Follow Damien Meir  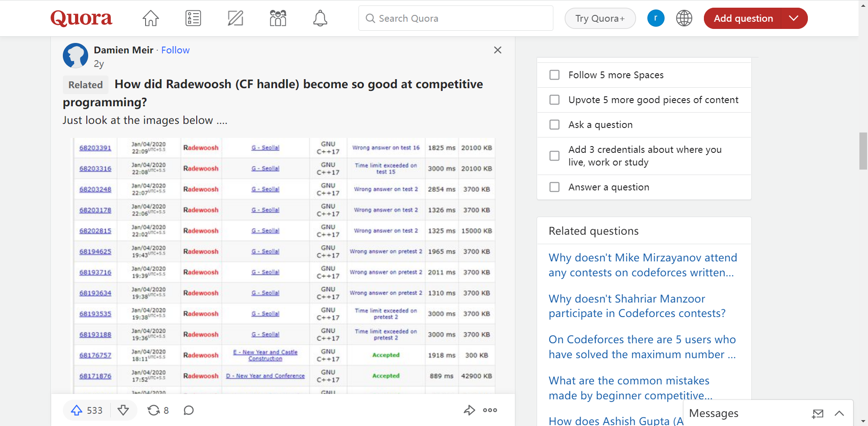click(175, 50)
